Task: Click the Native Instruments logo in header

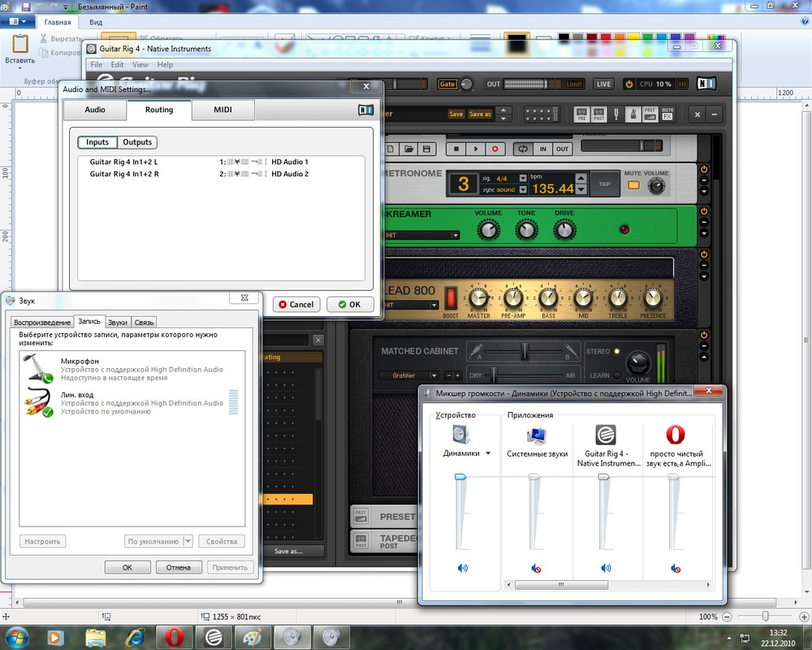Action: (x=706, y=84)
